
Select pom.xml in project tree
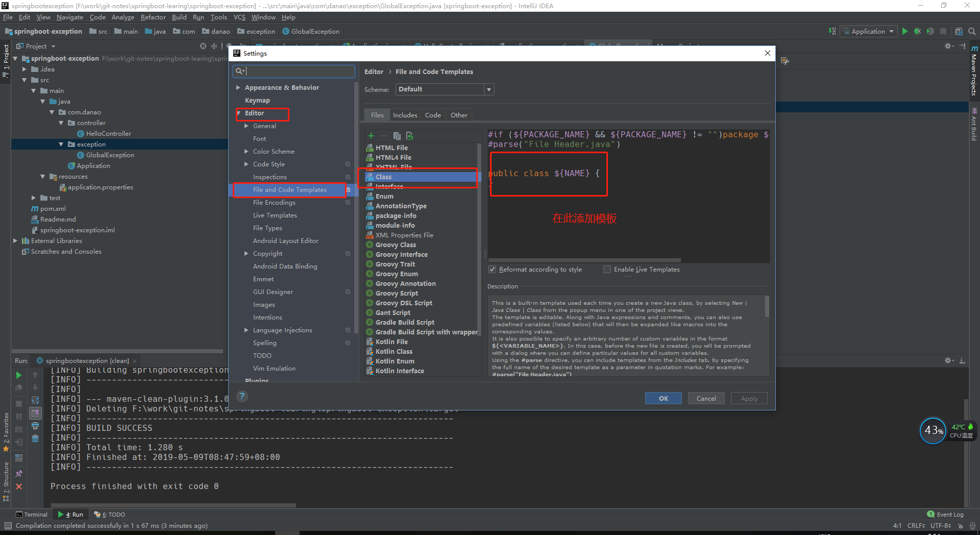click(53, 209)
